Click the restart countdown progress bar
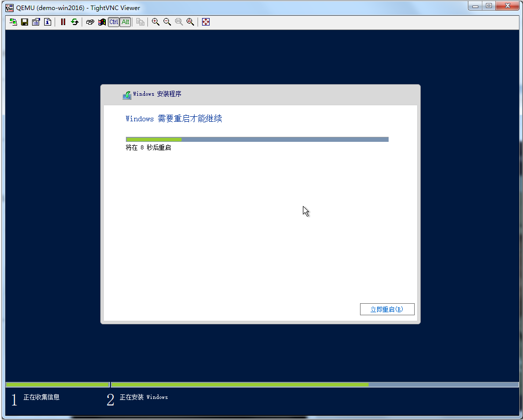Screen dimensions: 523x420 257,139
